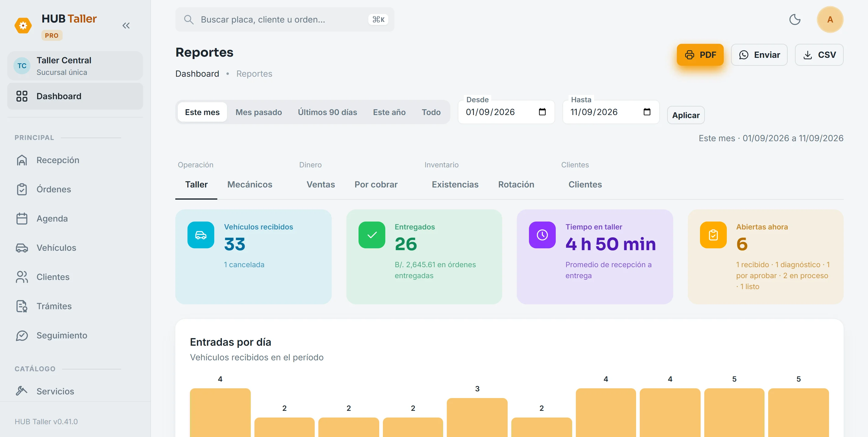Screen dimensions: 868x437
Task: Click the "1 cancelada" text
Action: pyautogui.click(x=244, y=264)
